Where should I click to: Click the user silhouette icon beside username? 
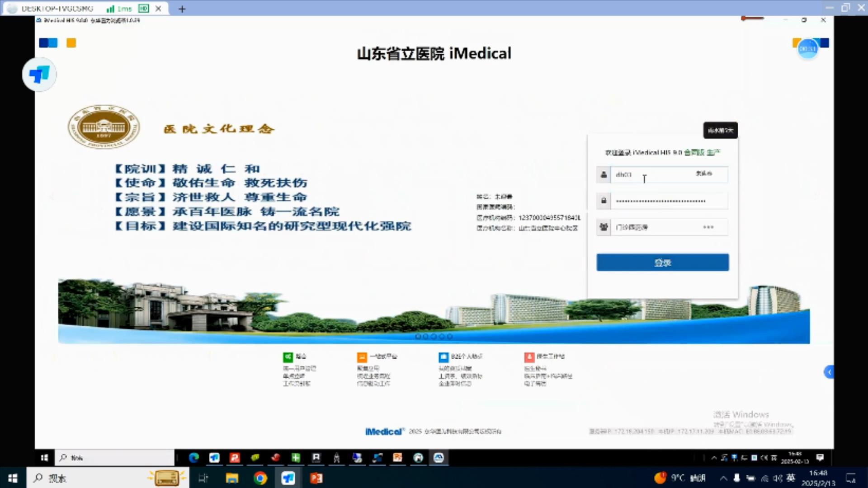(x=604, y=174)
